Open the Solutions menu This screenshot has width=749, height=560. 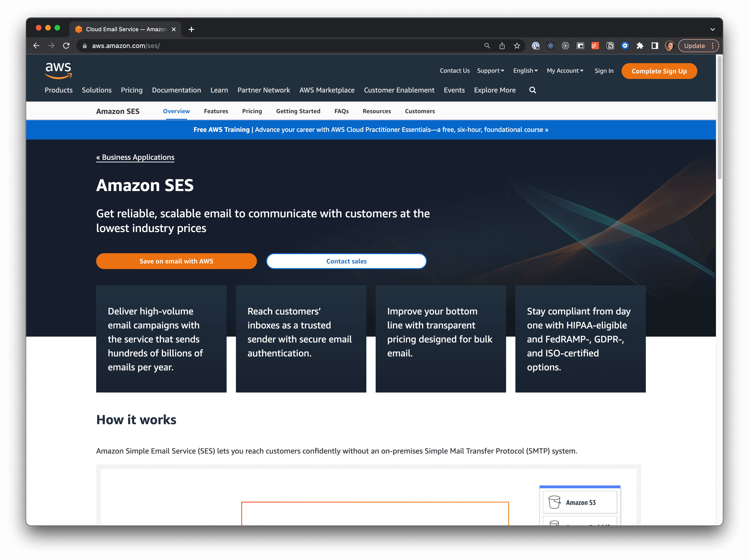click(96, 90)
